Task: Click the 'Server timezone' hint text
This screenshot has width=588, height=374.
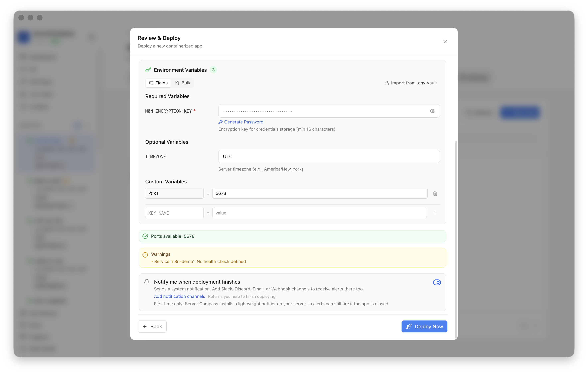Action: point(261,169)
